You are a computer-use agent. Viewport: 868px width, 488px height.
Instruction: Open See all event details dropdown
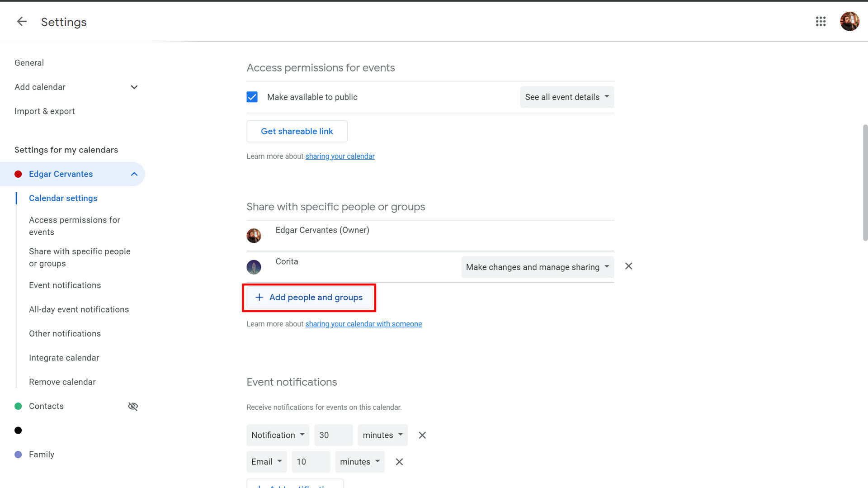(567, 97)
